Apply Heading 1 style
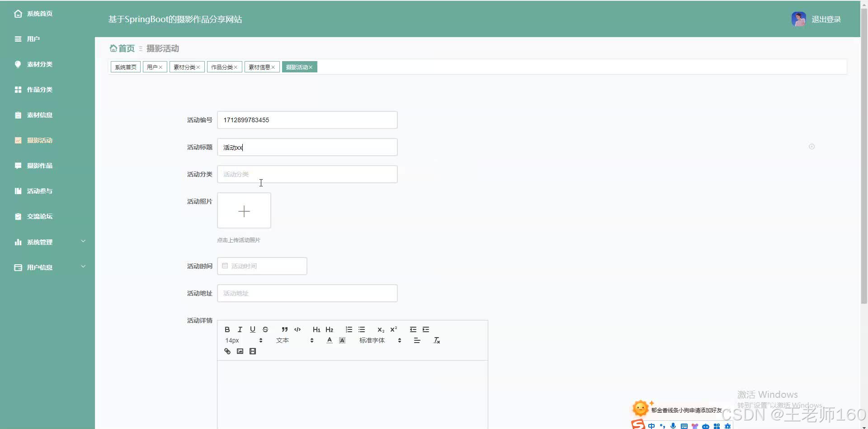 316,329
